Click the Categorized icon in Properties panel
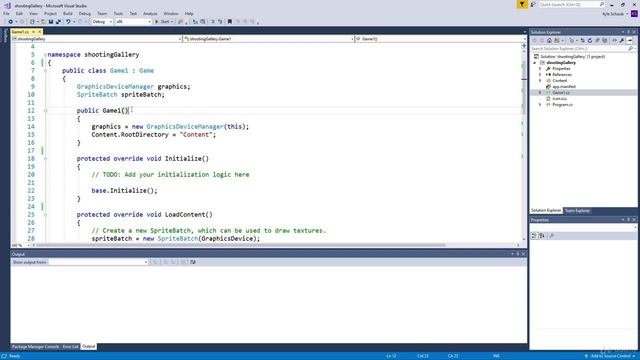This screenshot has height=360, width=640. 534,236
